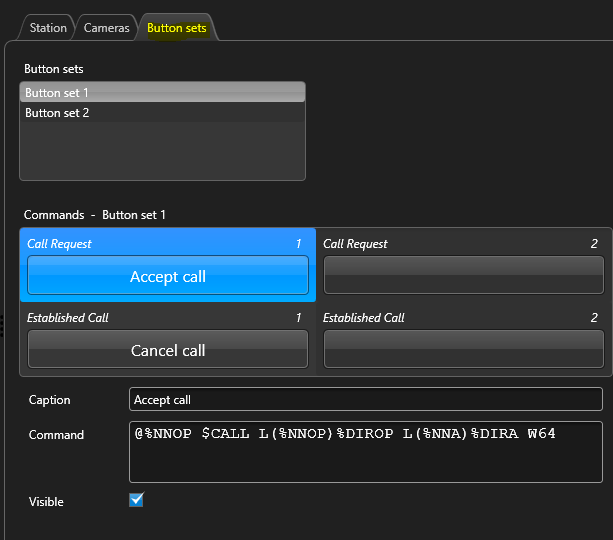Image resolution: width=613 pixels, height=540 pixels.
Task: Click the Accept call button
Action: [168, 275]
